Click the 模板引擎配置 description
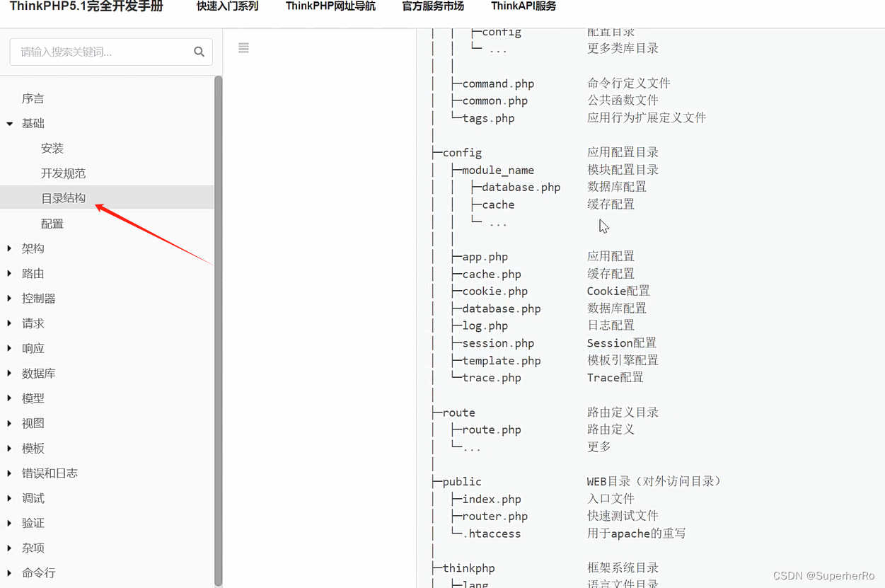 623,360
